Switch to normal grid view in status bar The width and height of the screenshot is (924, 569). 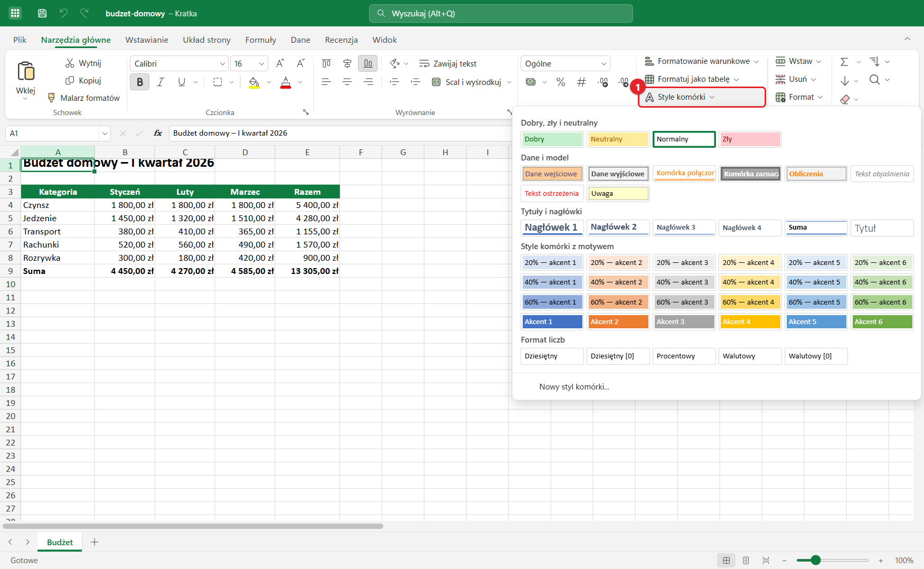(x=727, y=561)
